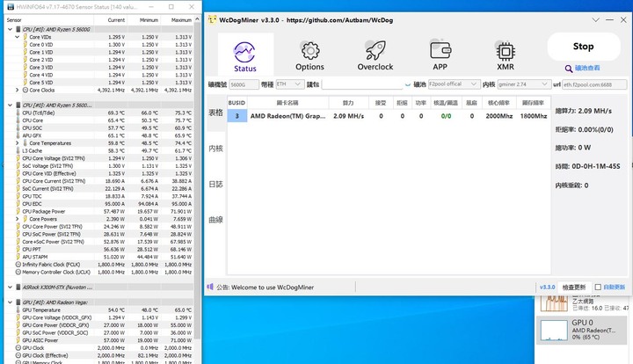
Task: Open the Overclock rocket tab
Action: coord(375,55)
